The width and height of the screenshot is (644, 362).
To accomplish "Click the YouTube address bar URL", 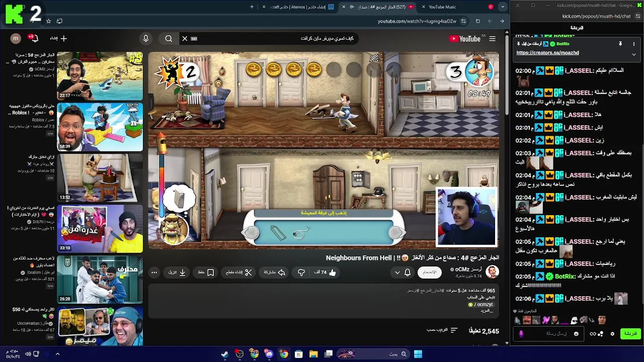I will (x=417, y=21).
